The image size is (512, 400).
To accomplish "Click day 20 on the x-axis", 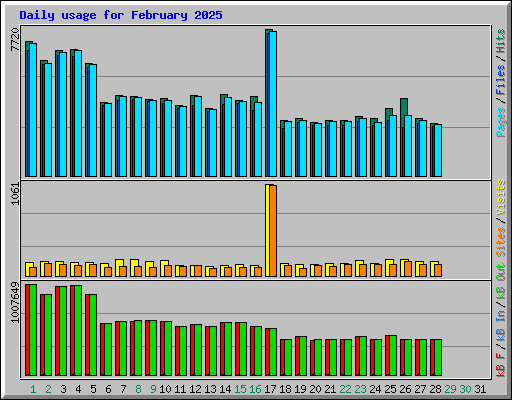I will tap(315, 389).
